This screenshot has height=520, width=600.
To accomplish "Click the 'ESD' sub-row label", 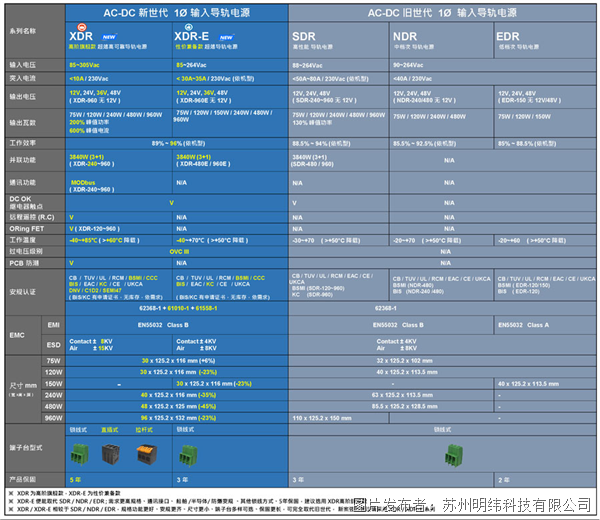I will [x=54, y=345].
